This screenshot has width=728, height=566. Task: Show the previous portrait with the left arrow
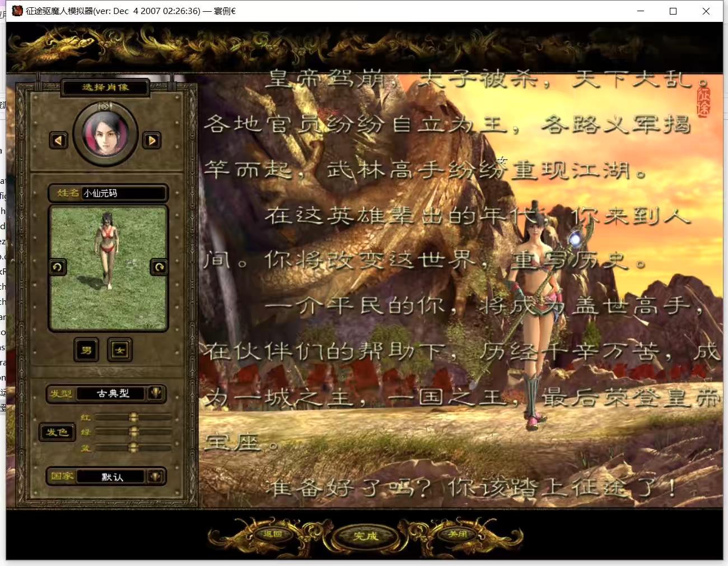pos(59,140)
